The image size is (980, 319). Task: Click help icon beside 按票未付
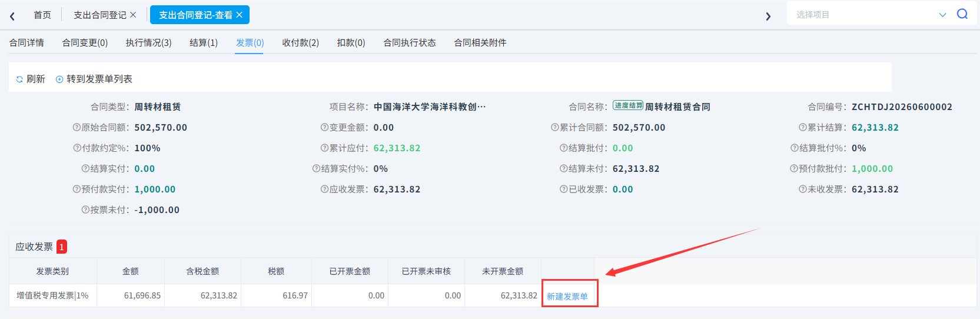click(x=85, y=210)
